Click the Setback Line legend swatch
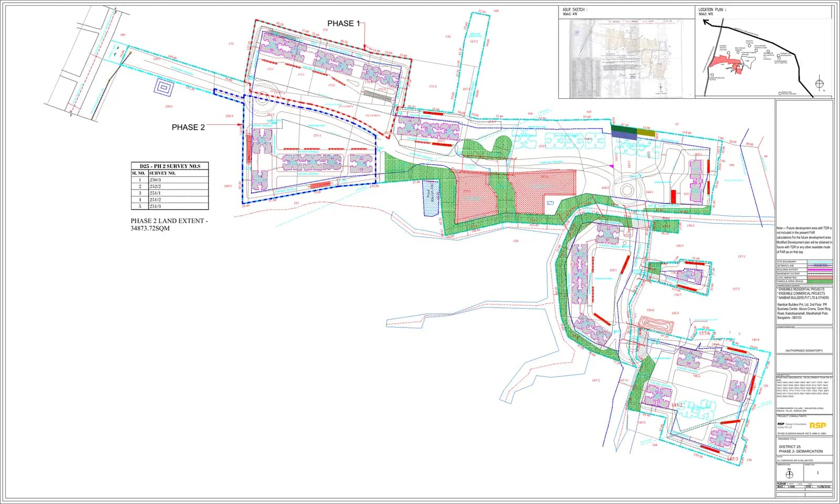This screenshot has width=840, height=504. 819,266
